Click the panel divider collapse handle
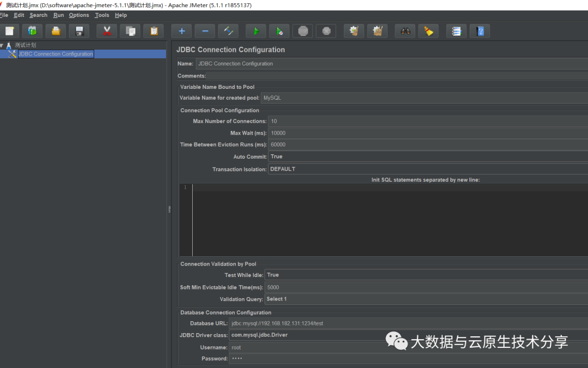Image resolution: width=588 pixels, height=368 pixels. click(169, 209)
